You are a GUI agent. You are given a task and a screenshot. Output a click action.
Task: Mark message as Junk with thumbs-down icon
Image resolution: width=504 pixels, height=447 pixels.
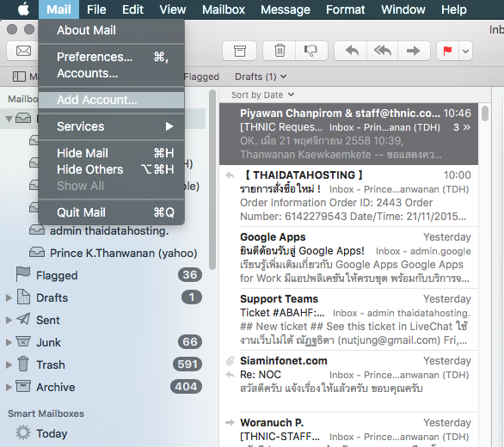pos(311,51)
